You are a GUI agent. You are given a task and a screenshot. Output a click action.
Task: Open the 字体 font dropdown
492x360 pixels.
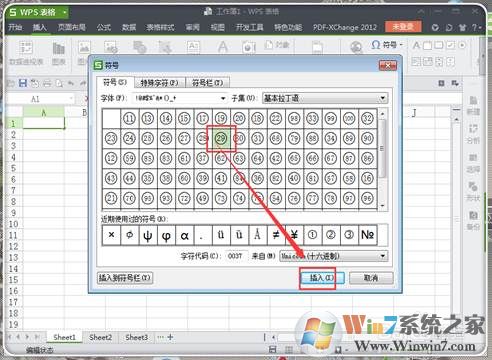(x=223, y=98)
